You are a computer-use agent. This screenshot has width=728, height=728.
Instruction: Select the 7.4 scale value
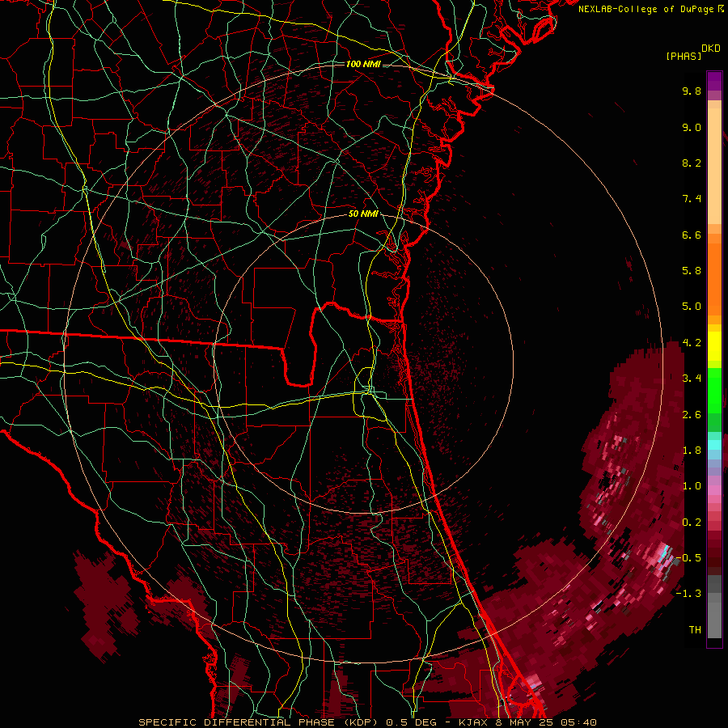[x=692, y=199]
